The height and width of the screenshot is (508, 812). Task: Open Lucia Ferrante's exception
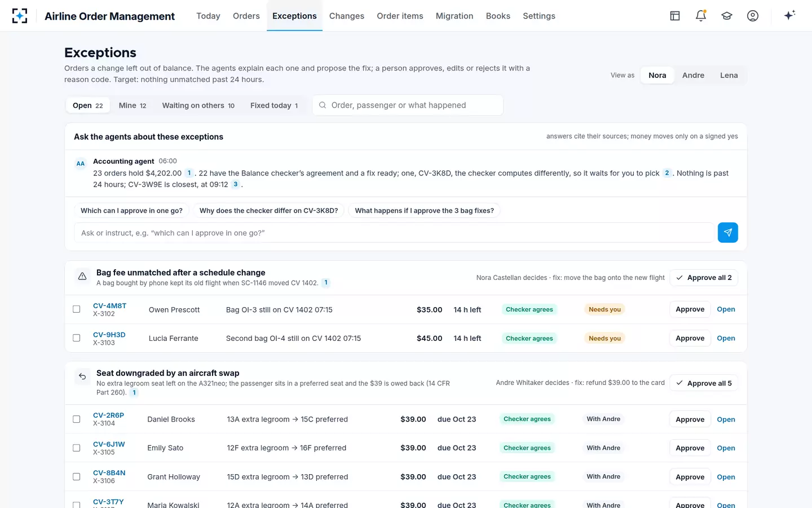pyautogui.click(x=726, y=338)
